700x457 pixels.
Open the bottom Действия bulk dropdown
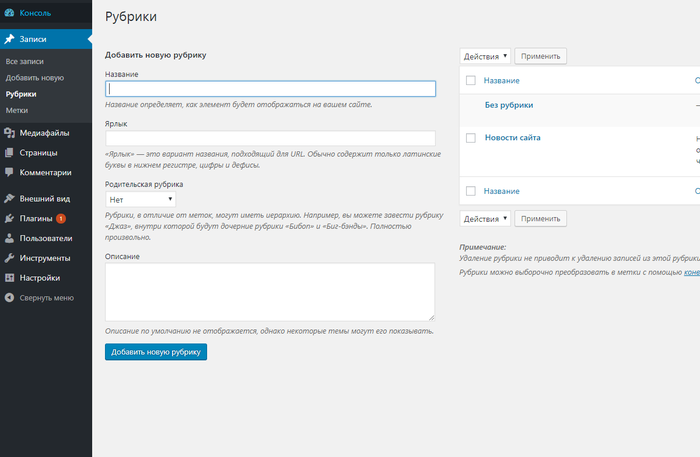pos(485,218)
